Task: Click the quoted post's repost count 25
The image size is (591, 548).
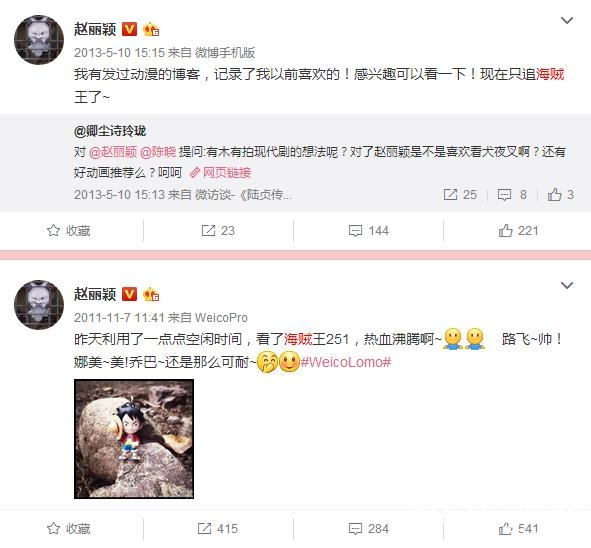Action: 460,194
